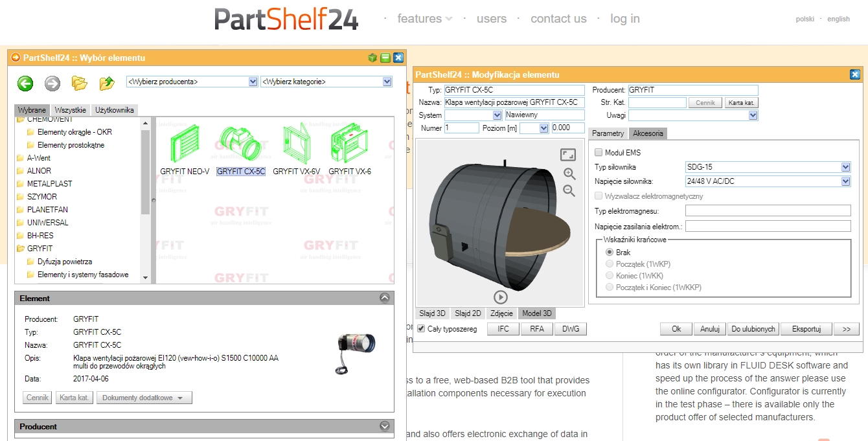This screenshot has width=868, height=441.
Task: Collapse the Element panel section
Action: coord(385,299)
